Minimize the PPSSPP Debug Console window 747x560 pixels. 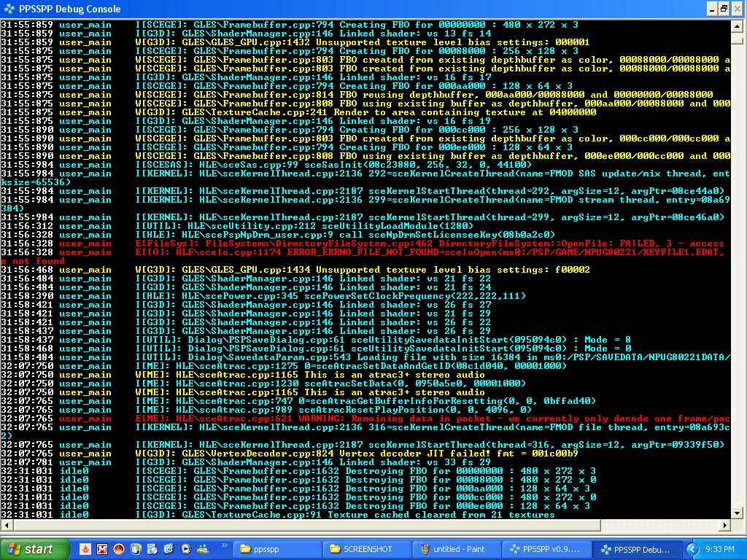pyautogui.click(x=711, y=9)
